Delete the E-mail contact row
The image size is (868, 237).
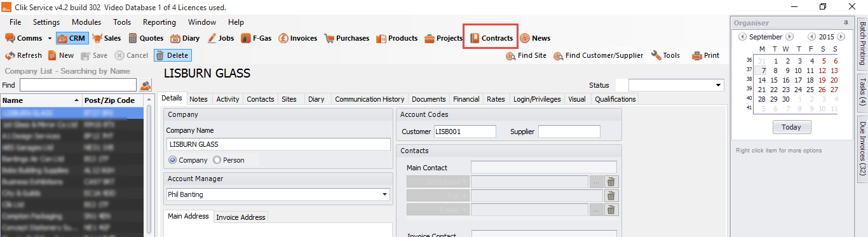coord(611,210)
